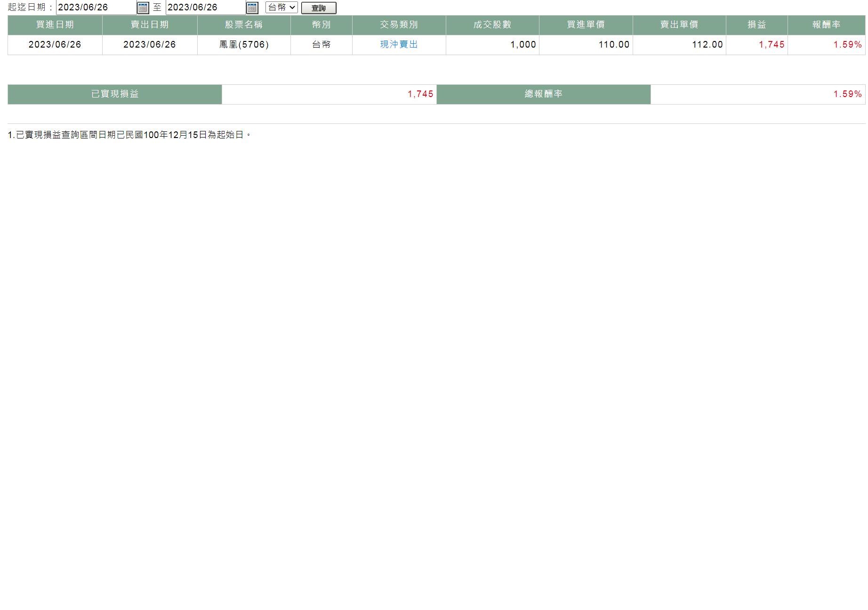
Task: Select the 成交股數 column header
Action: tap(492, 25)
